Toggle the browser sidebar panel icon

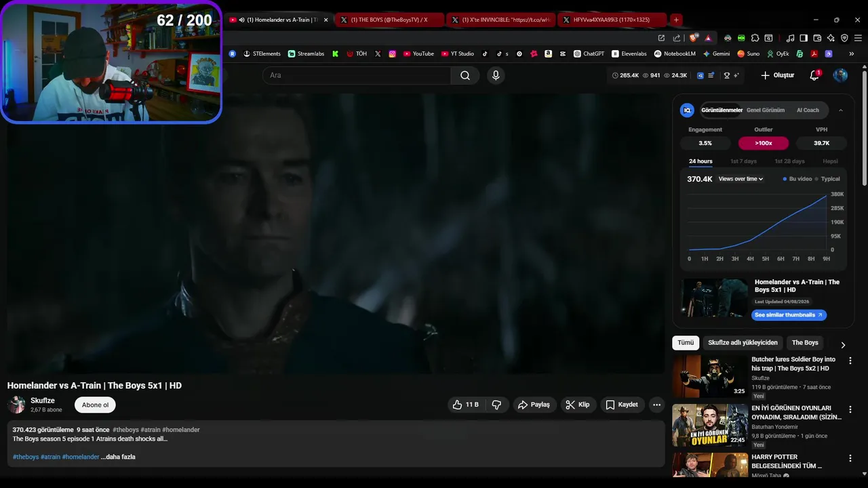click(804, 38)
